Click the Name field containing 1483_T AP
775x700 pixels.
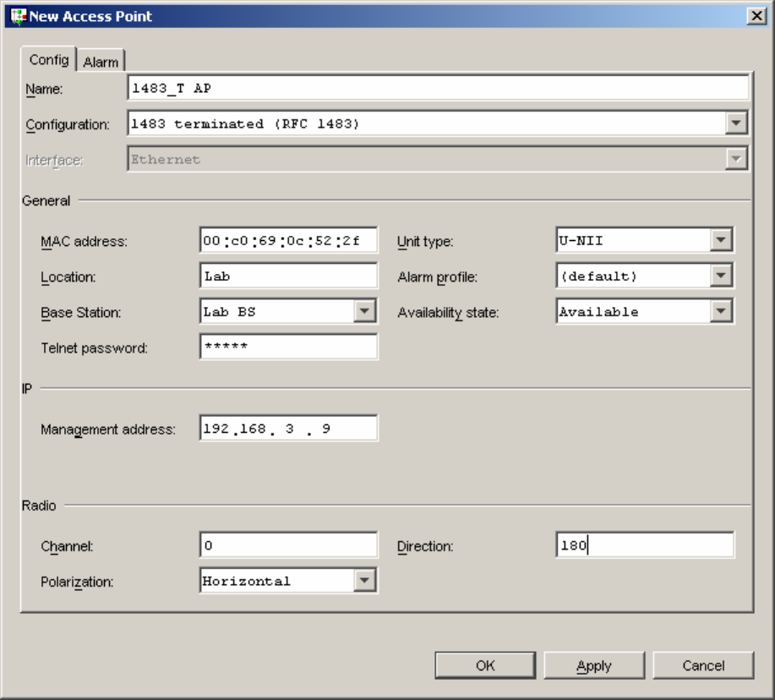(x=439, y=88)
